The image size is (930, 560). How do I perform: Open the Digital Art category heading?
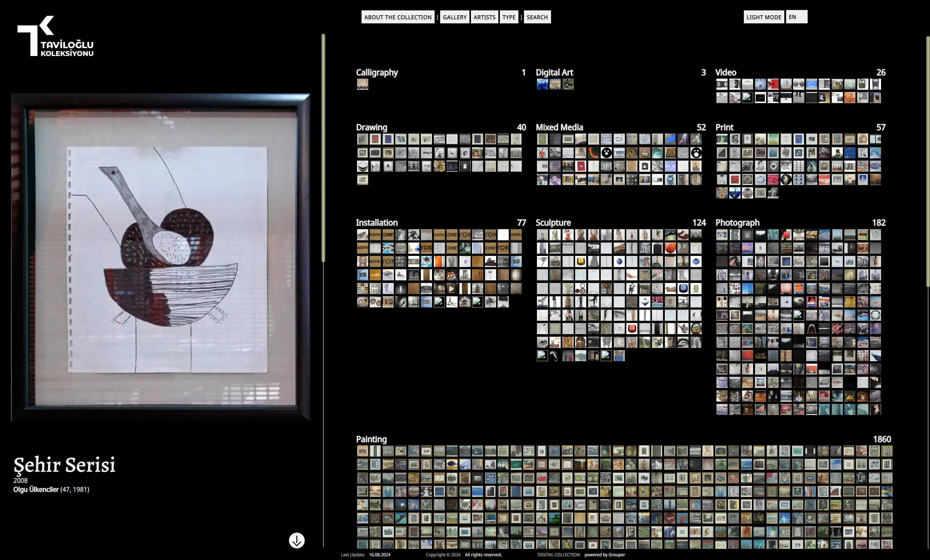[x=554, y=72]
